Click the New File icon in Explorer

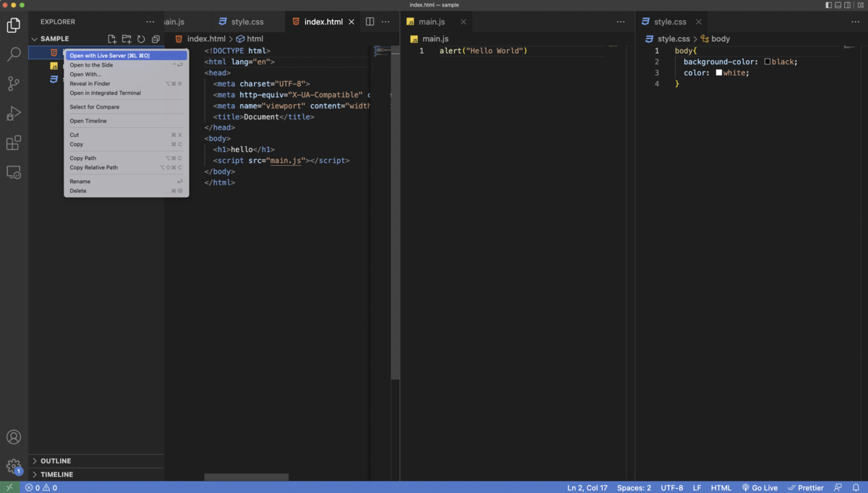[x=112, y=39]
